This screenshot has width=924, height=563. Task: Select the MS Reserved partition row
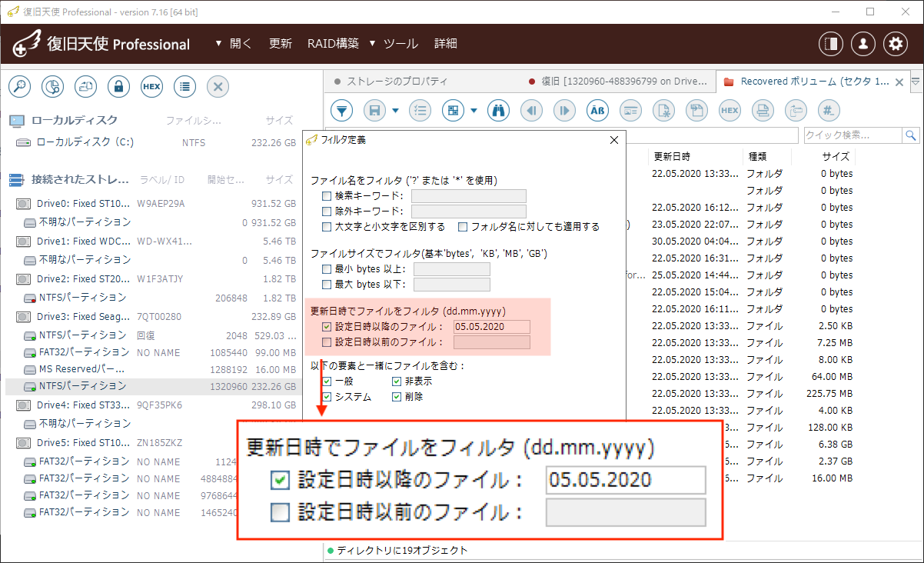(152, 369)
